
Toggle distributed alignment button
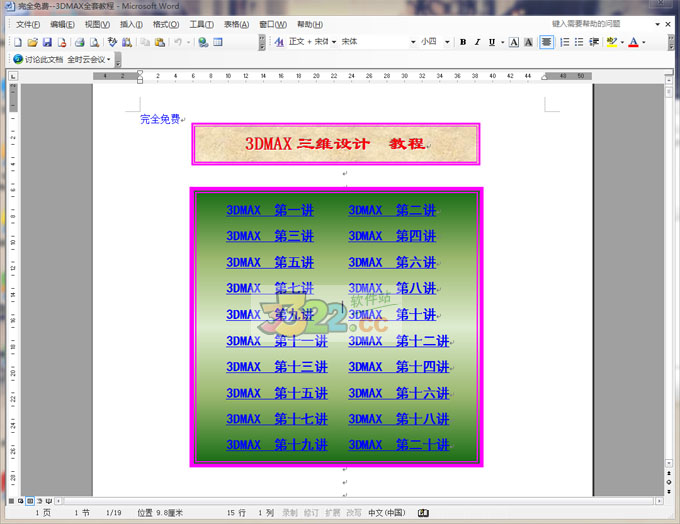tap(546, 42)
